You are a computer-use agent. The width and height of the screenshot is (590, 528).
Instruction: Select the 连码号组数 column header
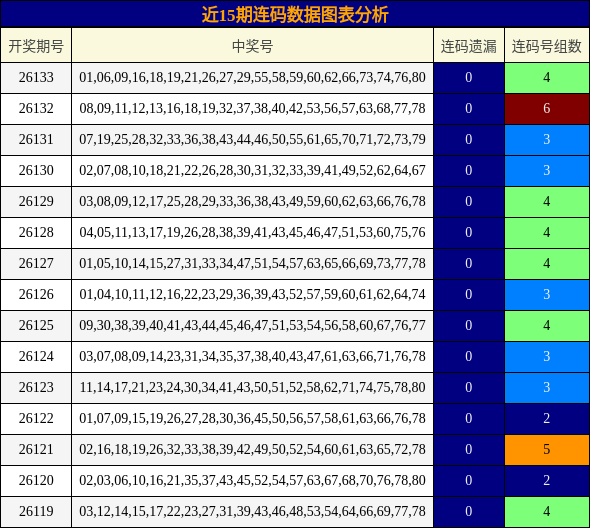[x=547, y=46]
